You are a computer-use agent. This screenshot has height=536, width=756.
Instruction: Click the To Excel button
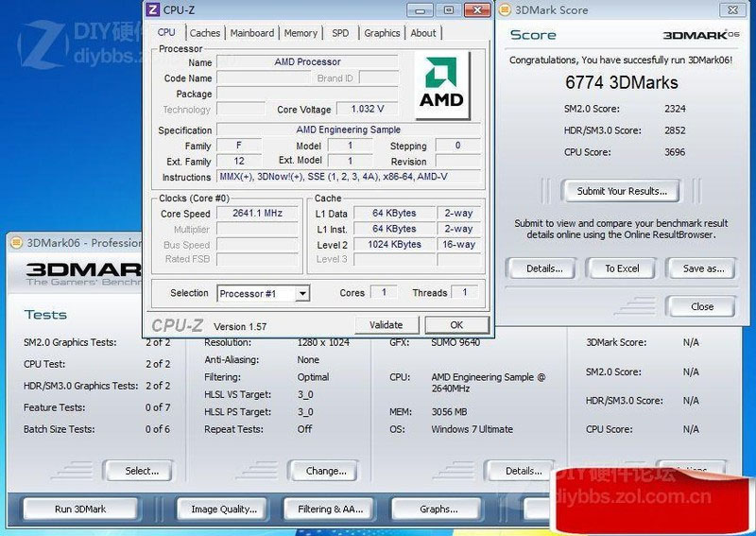(x=622, y=268)
